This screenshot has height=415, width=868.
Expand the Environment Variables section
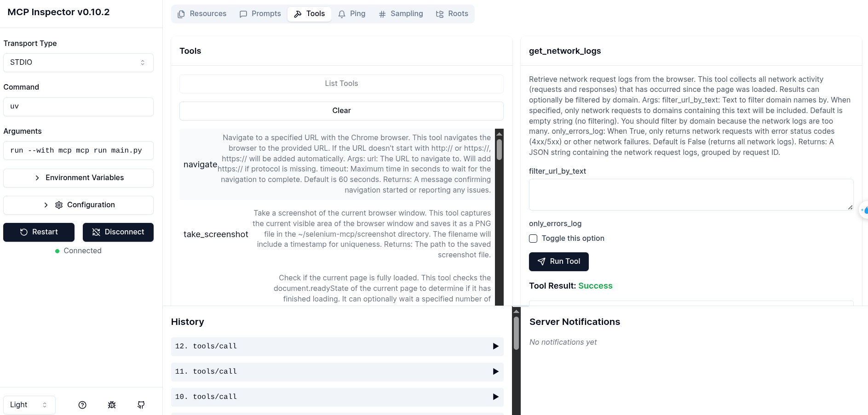78,178
